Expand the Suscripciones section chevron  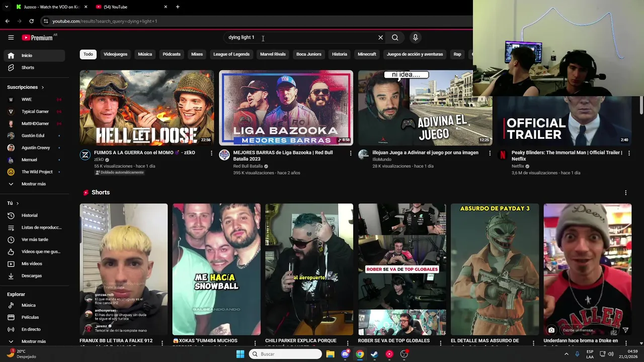[42, 87]
